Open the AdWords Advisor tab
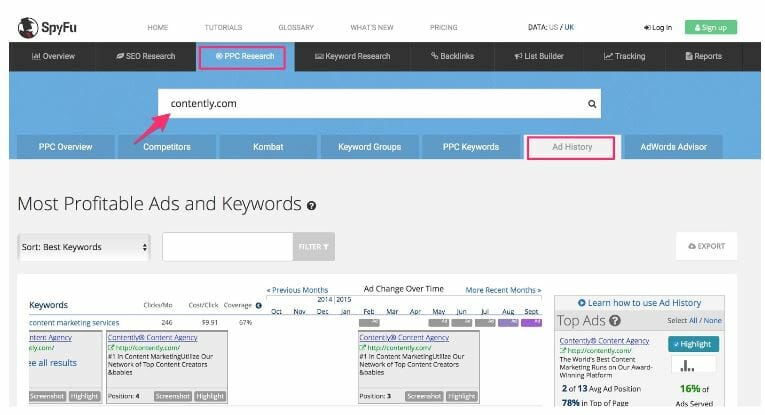The height and width of the screenshot is (415, 765). click(x=673, y=147)
